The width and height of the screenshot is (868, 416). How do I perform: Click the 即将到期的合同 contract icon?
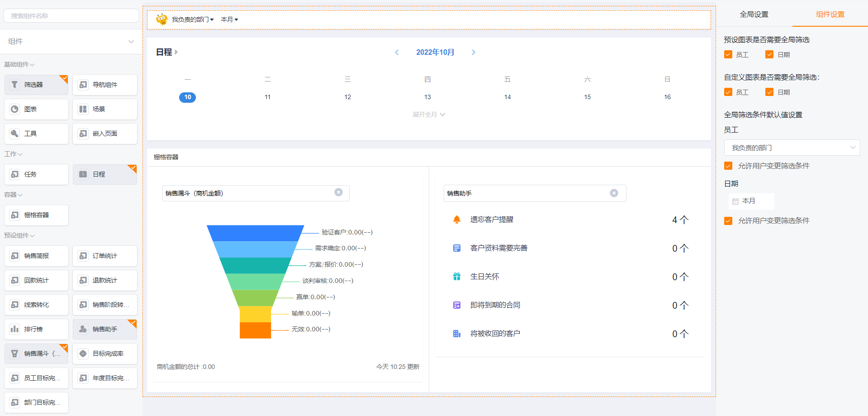pyautogui.click(x=457, y=305)
